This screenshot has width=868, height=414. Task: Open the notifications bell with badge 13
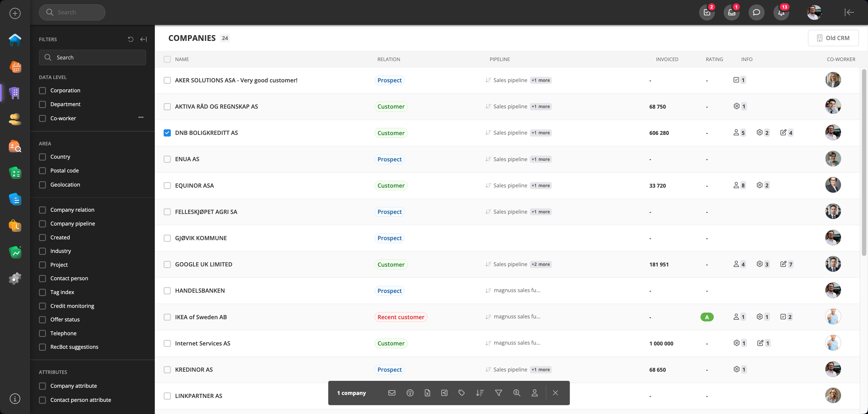point(781,12)
